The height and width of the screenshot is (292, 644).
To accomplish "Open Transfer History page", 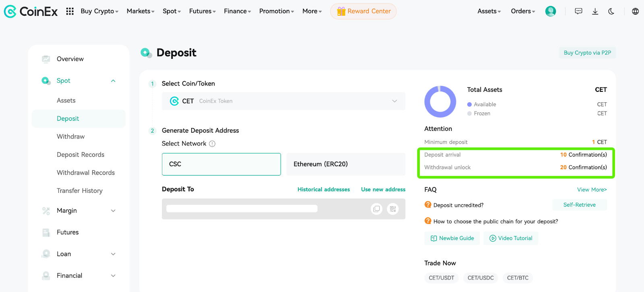I will click(80, 191).
